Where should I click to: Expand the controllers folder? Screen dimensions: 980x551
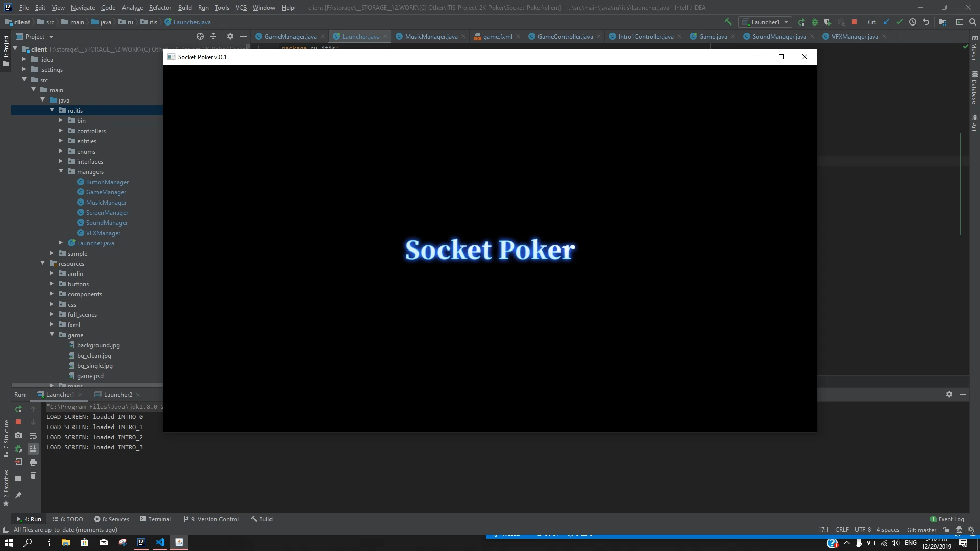pyautogui.click(x=61, y=131)
